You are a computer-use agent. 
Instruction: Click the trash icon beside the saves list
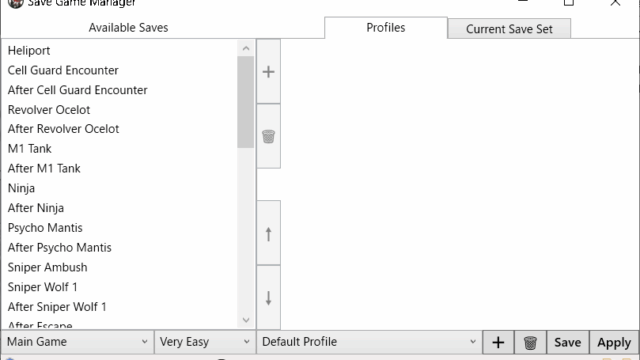269,136
